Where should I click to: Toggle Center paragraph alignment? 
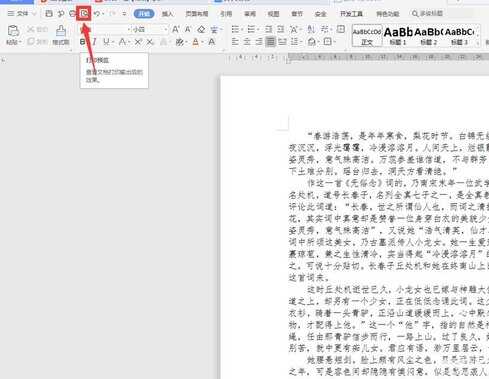click(247, 42)
